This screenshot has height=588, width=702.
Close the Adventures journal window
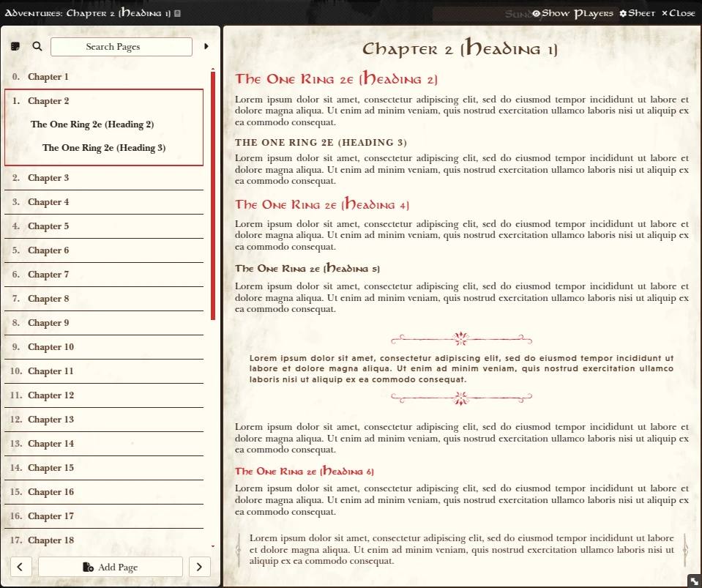point(679,13)
